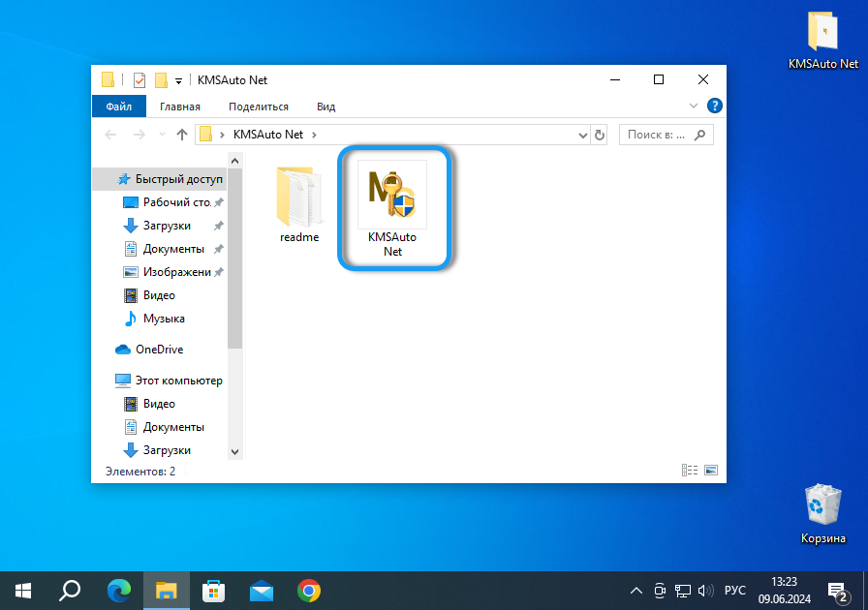Open taskbar search
This screenshot has height=610, width=868.
click(x=70, y=591)
